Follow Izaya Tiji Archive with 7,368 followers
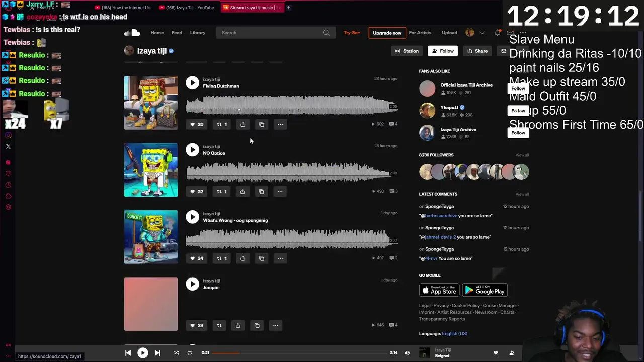 click(518, 133)
